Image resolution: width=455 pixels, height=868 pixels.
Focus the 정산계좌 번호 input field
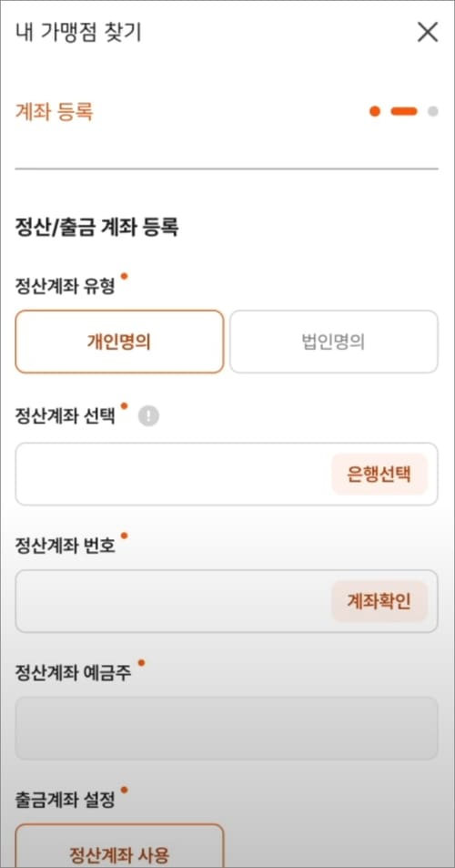tap(174, 601)
